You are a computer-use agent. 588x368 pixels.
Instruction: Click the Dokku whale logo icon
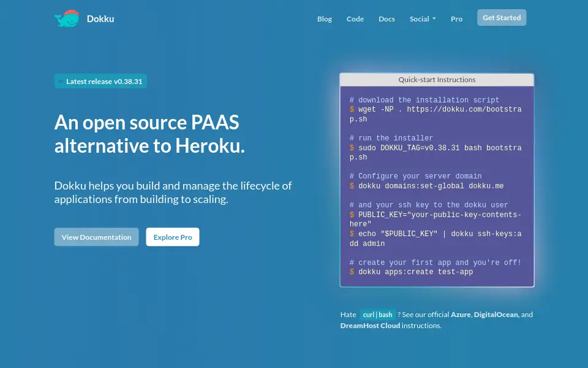67,18
